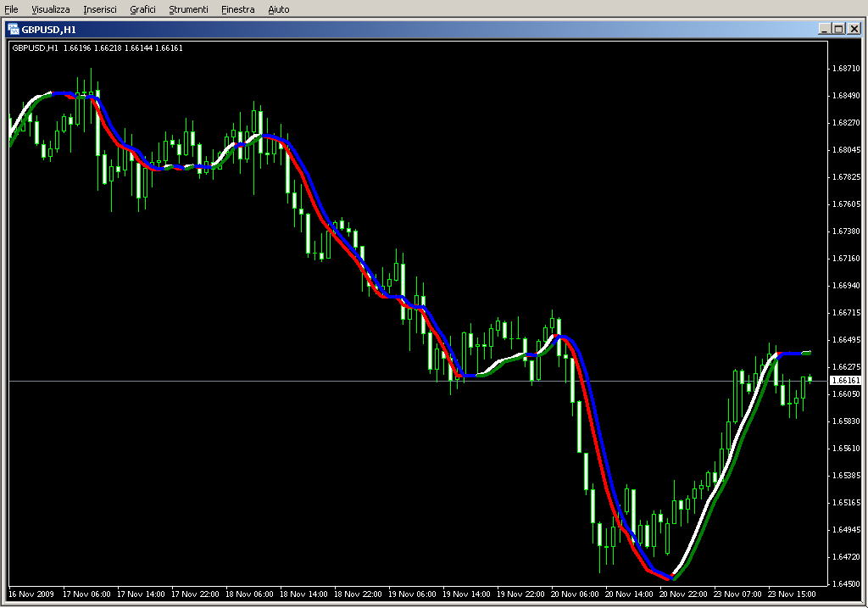This screenshot has height=608, width=868.
Task: Open the Grafici menu
Action: (142, 9)
